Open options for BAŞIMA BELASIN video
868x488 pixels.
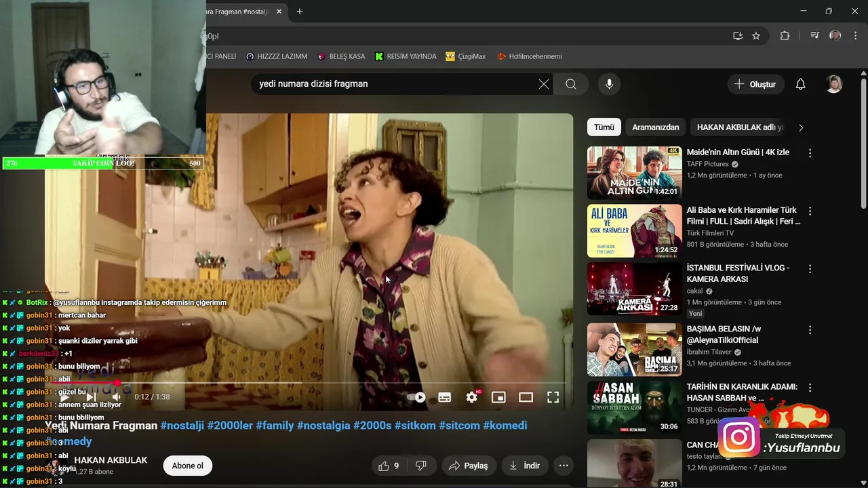[x=810, y=330]
